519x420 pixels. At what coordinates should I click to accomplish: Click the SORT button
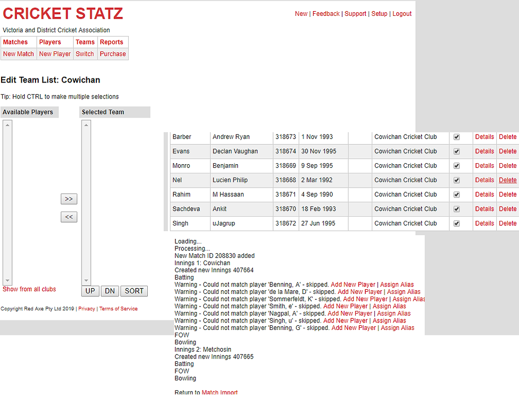pos(134,291)
